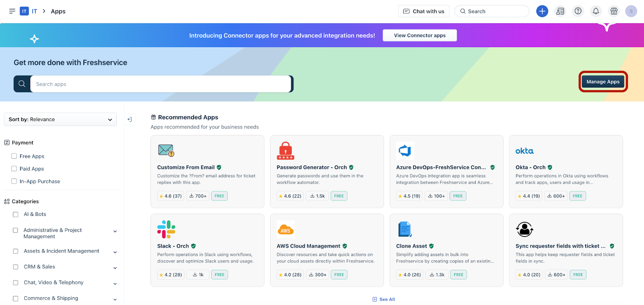Click the chat bubble icon in Chat with us
Viewport: 644px width, 305px height.
point(407,11)
